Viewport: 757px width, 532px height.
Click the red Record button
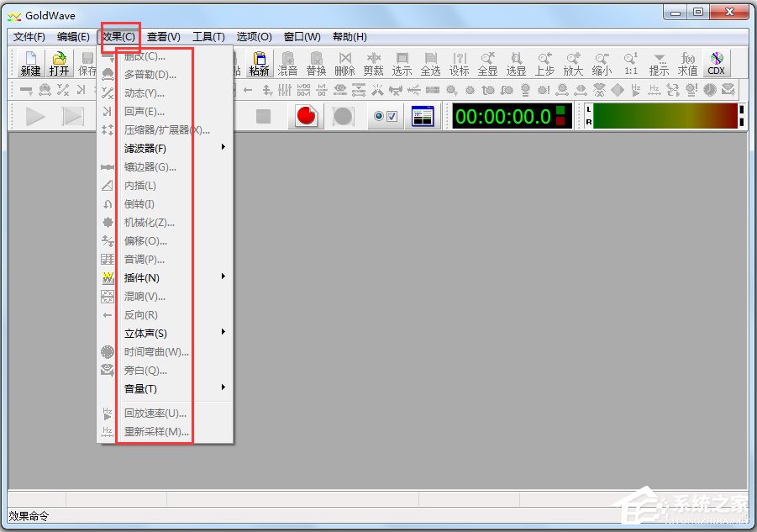(306, 116)
